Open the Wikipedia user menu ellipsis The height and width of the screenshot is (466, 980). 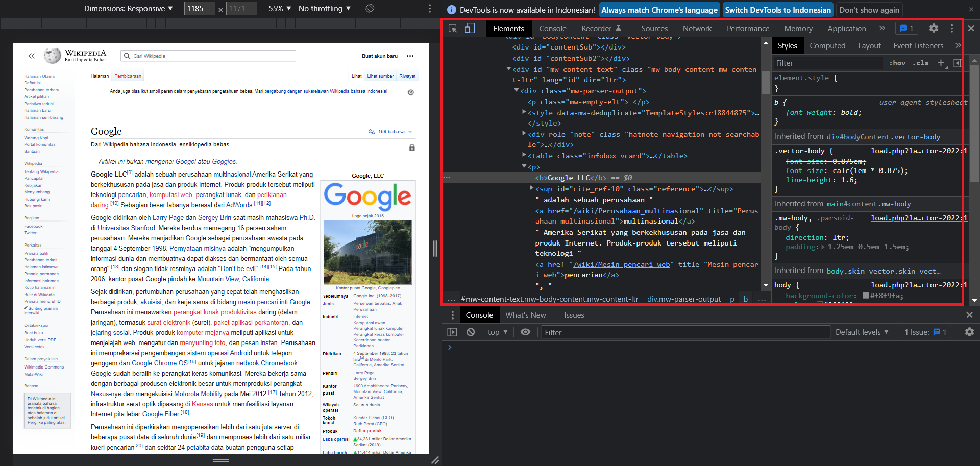point(410,56)
